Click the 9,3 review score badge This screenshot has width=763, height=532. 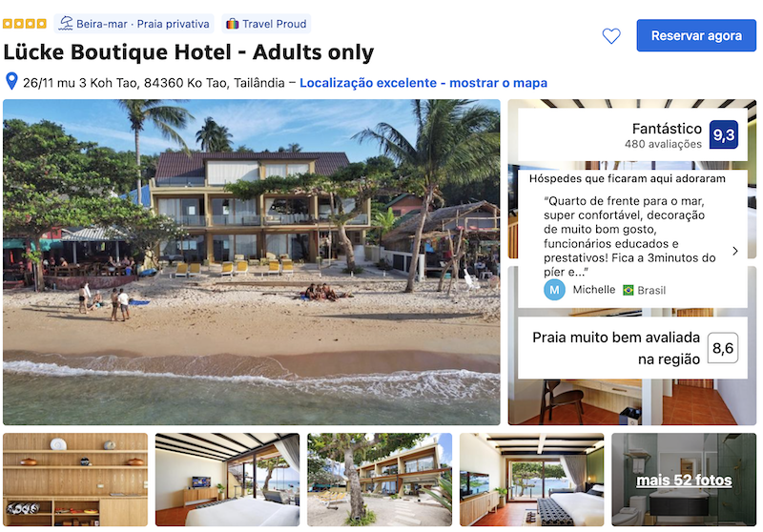point(724,134)
